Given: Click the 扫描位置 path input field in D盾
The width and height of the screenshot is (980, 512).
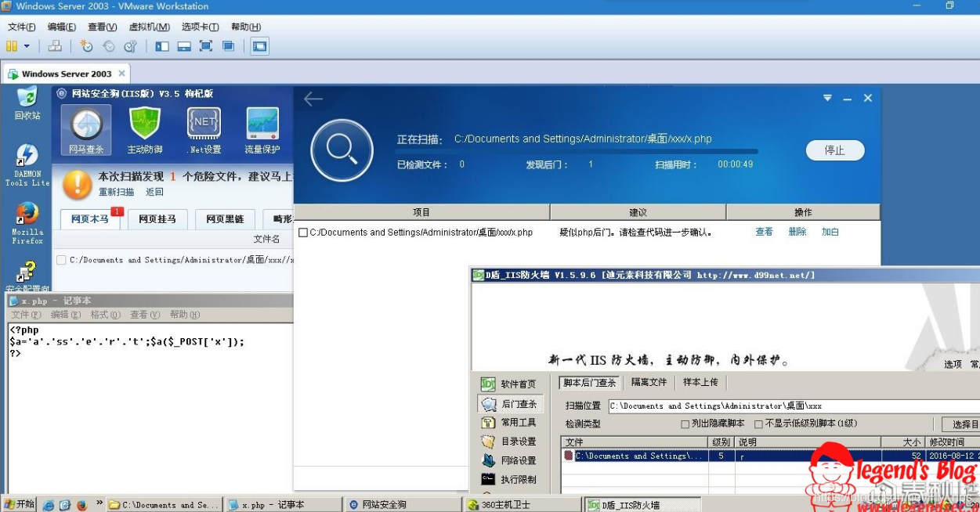Looking at the screenshot, I should pyautogui.click(x=793, y=406).
